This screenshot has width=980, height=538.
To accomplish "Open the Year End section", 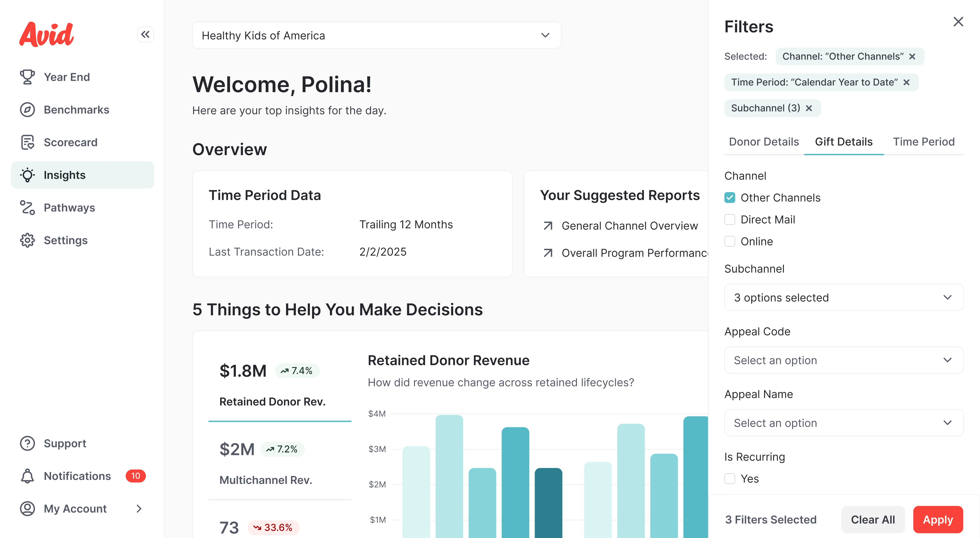I will pyautogui.click(x=67, y=77).
